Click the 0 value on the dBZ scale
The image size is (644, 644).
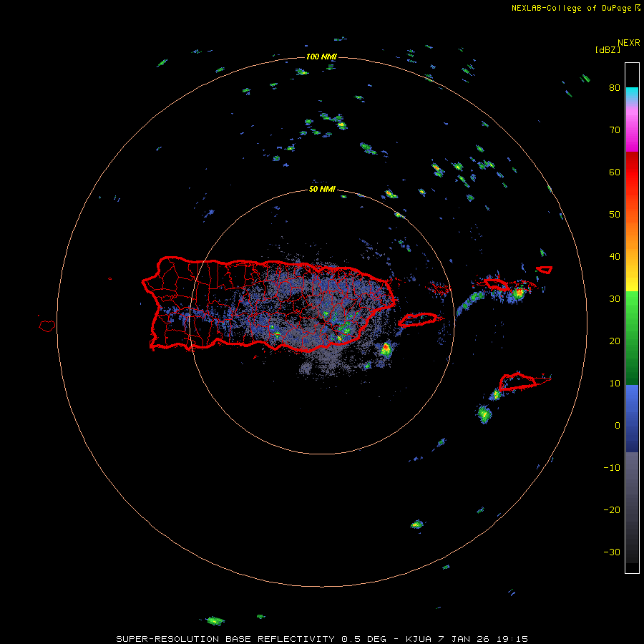click(x=618, y=426)
